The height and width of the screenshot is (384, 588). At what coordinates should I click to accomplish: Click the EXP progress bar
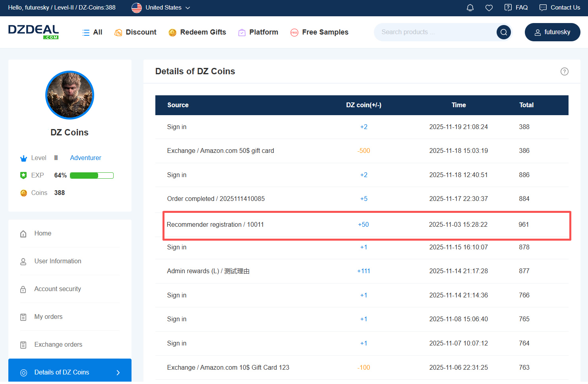coord(92,176)
